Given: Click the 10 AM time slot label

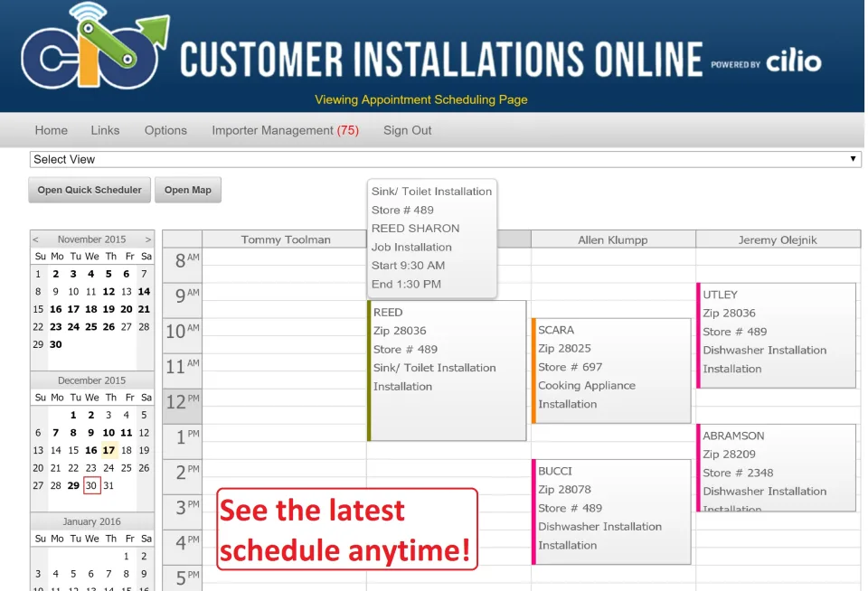Looking at the screenshot, I should 183,335.
